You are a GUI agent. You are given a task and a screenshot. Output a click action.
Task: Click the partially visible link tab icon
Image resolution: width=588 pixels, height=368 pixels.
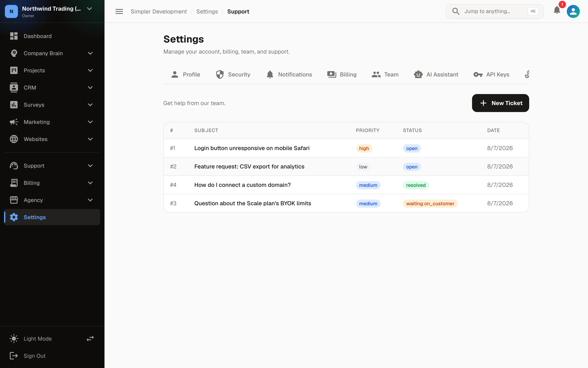tap(527, 74)
